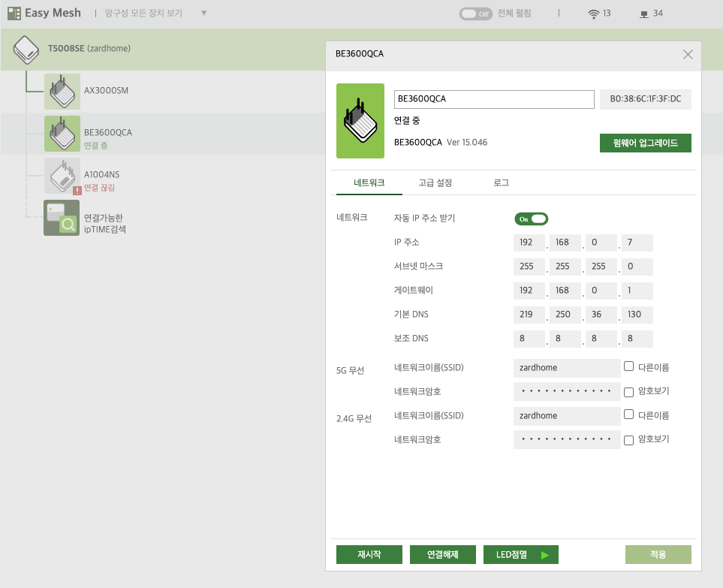Select the T5008SE (zardhome) tree label
Image resolution: width=723 pixels, height=588 pixels.
click(89, 48)
